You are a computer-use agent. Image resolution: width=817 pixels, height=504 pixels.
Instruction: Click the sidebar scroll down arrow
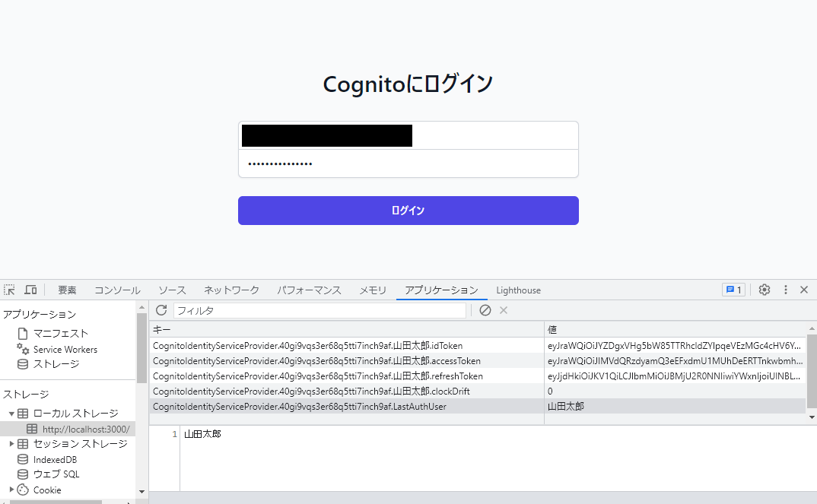[x=141, y=492]
